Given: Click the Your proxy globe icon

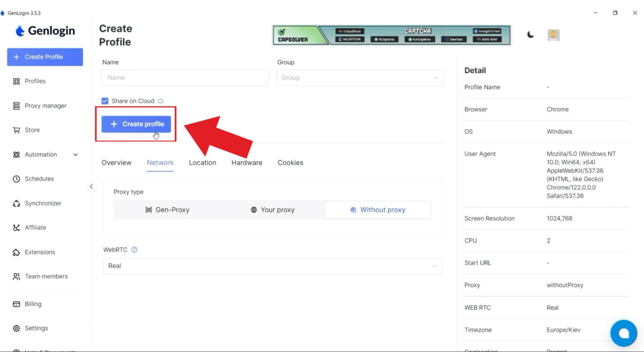Looking at the screenshot, I should [x=254, y=210].
